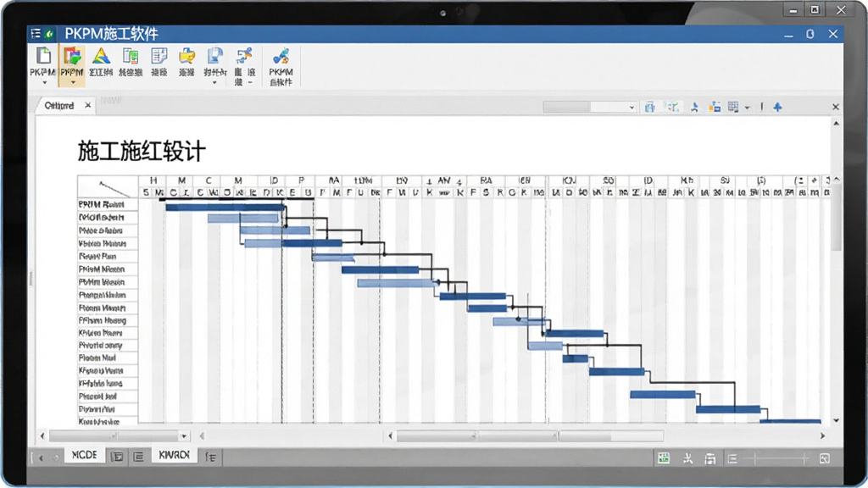This screenshot has height=488, width=868.
Task: Open the dropdown arrow under the first PKPM button
Action: [x=44, y=83]
